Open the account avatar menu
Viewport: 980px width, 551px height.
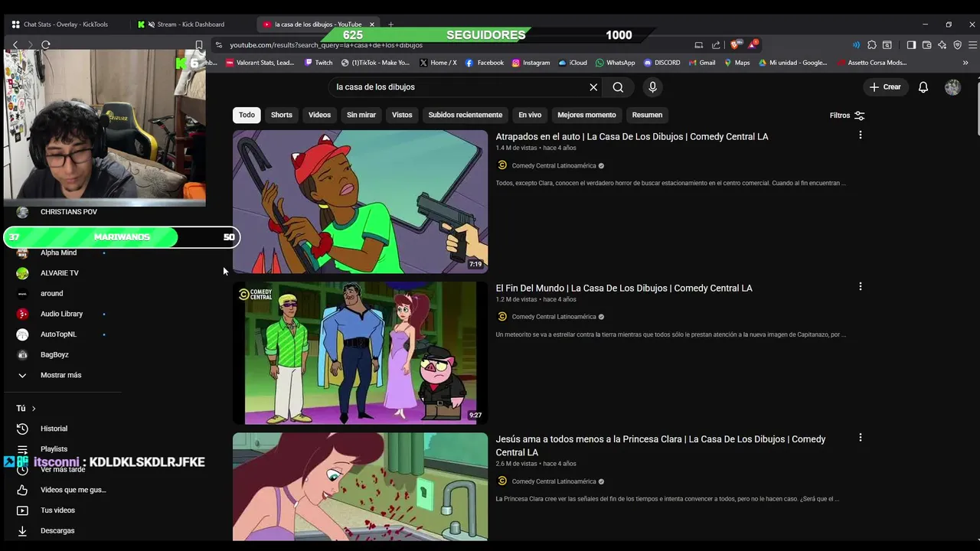(952, 87)
